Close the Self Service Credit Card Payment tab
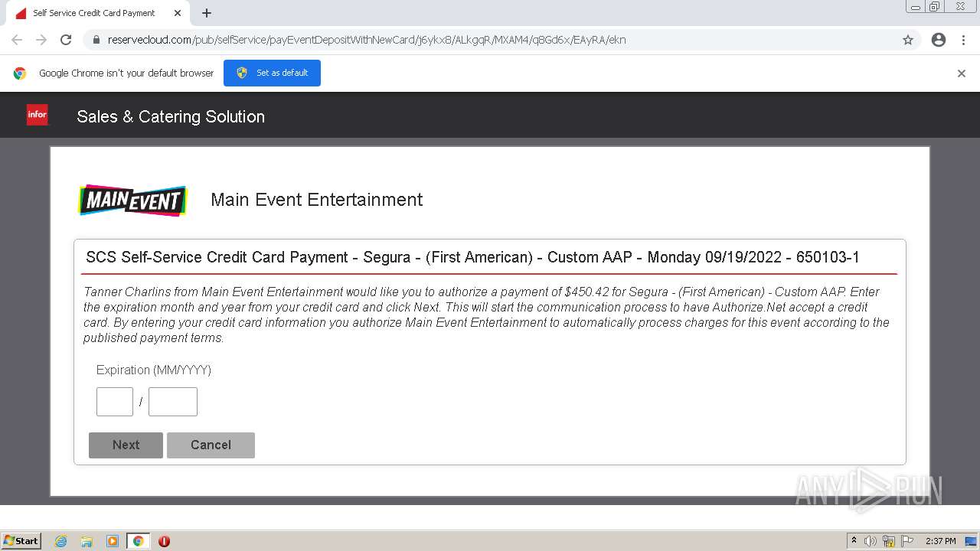 click(178, 13)
